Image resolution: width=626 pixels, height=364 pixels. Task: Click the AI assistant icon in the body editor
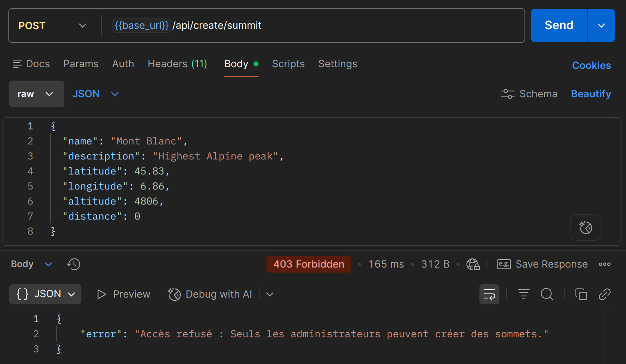[x=585, y=227]
